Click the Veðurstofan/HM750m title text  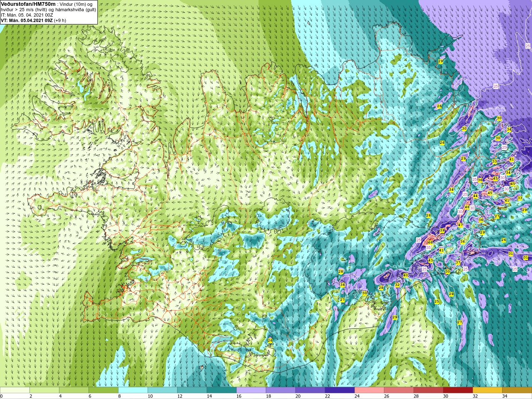(29, 4)
